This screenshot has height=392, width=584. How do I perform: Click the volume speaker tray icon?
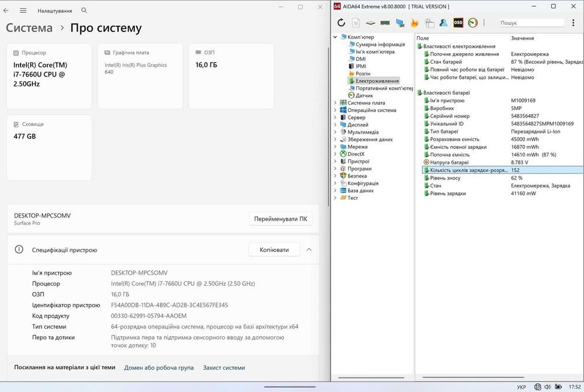[x=548, y=387]
